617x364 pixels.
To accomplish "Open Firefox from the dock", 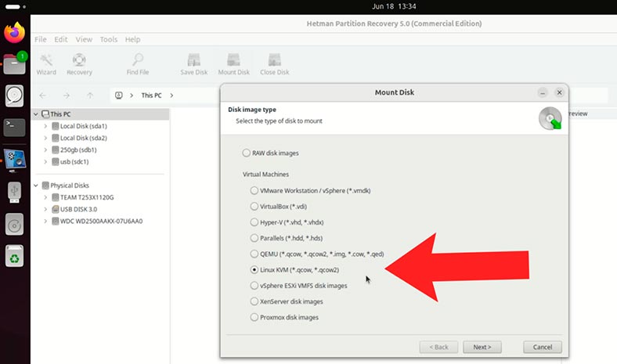I will [x=15, y=32].
